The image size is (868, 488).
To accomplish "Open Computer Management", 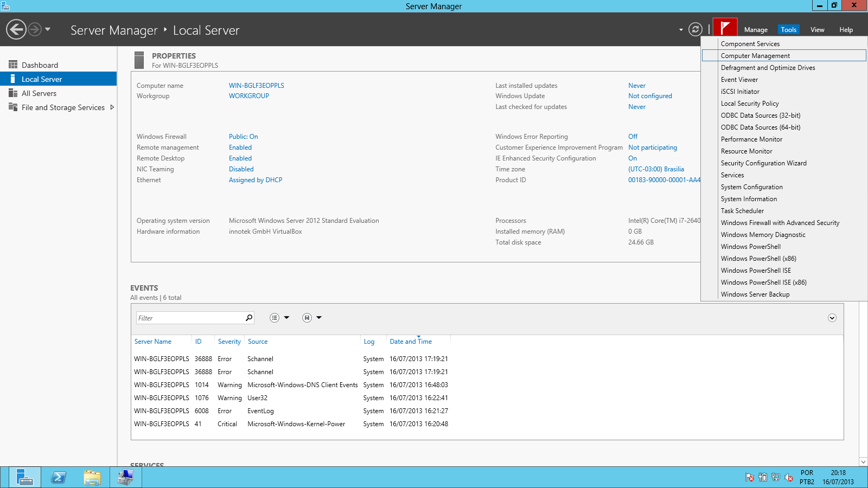I will [784, 56].
